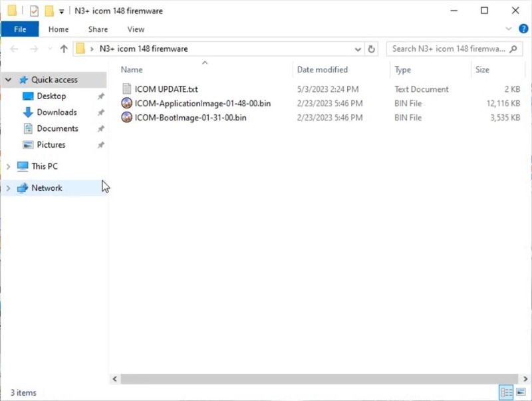Screen dimensions: 532x401
Task: Open Downloads in the navigation pane
Action: 57,112
